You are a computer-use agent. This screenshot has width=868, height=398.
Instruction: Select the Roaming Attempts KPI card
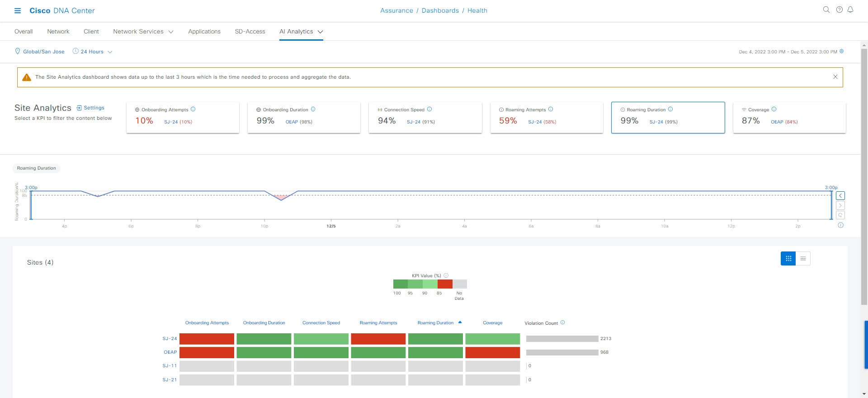547,118
